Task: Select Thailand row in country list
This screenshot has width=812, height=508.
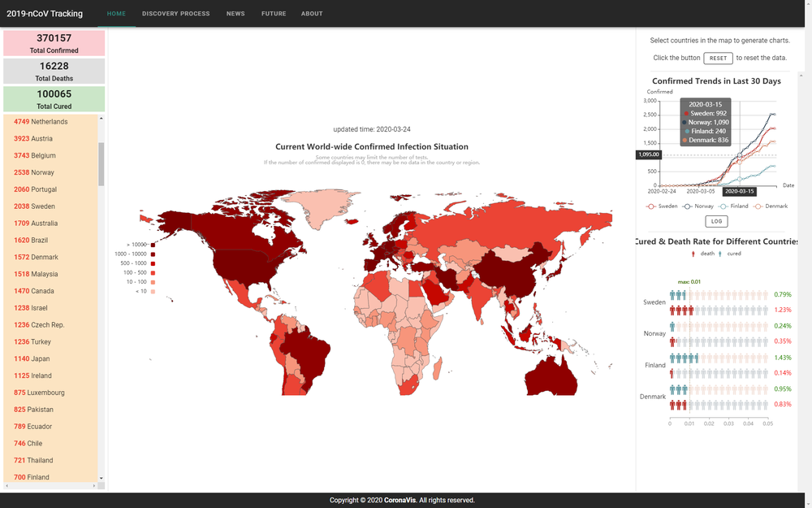Action: [x=50, y=460]
